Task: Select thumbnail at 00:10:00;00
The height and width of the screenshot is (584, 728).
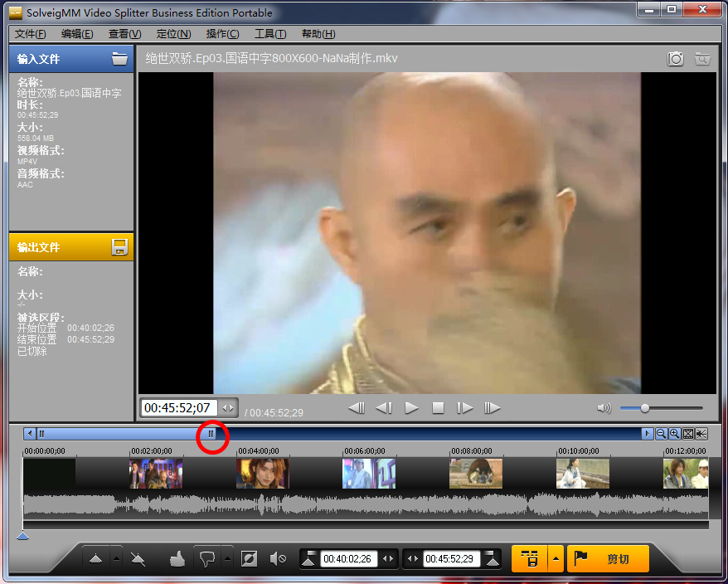Action: coord(583,474)
